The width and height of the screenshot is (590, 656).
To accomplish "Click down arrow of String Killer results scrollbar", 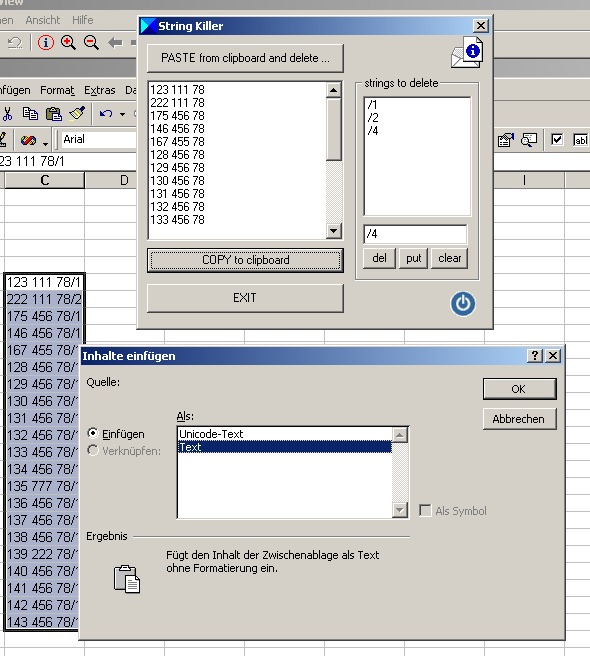I will 333,231.
